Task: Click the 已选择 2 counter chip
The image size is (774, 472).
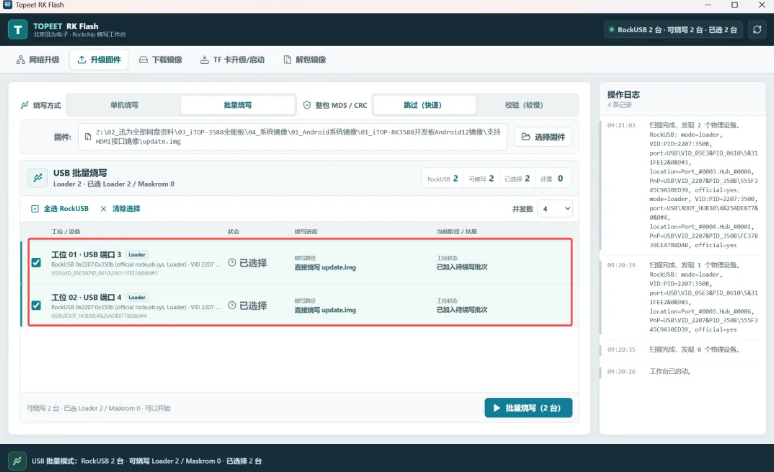Action: tap(517, 178)
